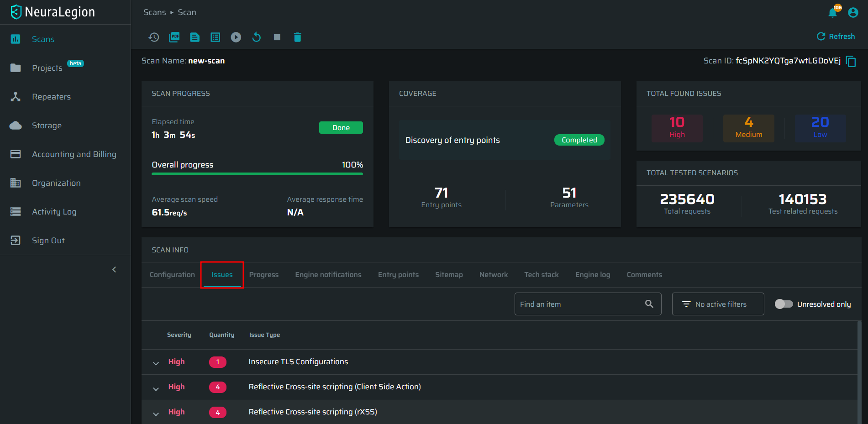
Task: Click the Activity Log sidebar icon
Action: (16, 212)
